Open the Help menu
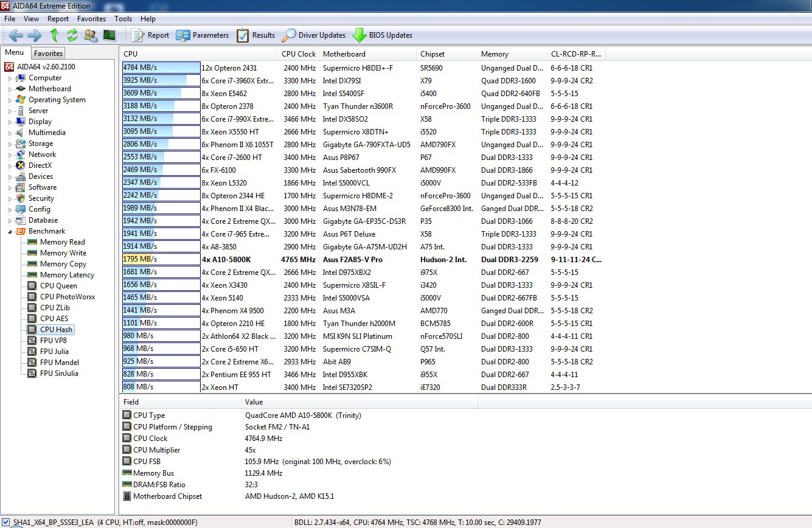Viewport: 812px width, 528px height. [x=148, y=19]
